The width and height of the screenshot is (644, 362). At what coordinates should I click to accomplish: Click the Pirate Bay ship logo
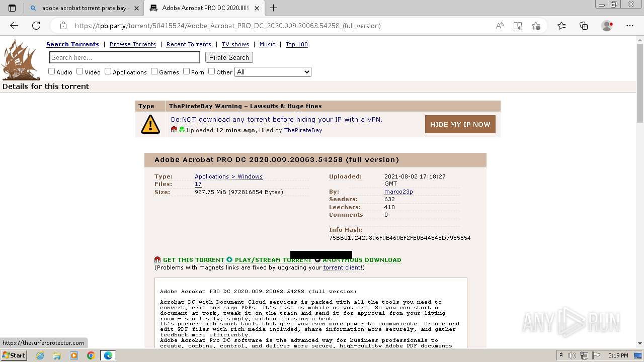coord(21,59)
